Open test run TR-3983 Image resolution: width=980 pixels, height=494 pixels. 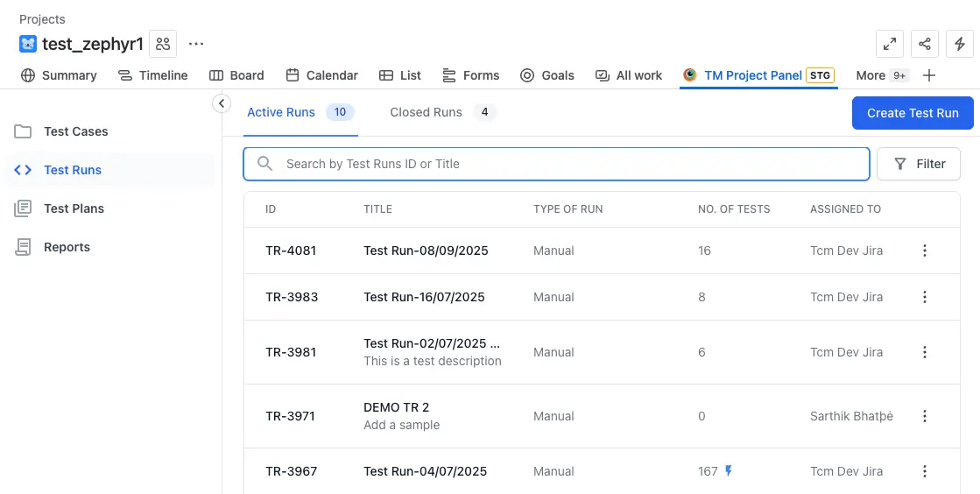[x=292, y=297]
